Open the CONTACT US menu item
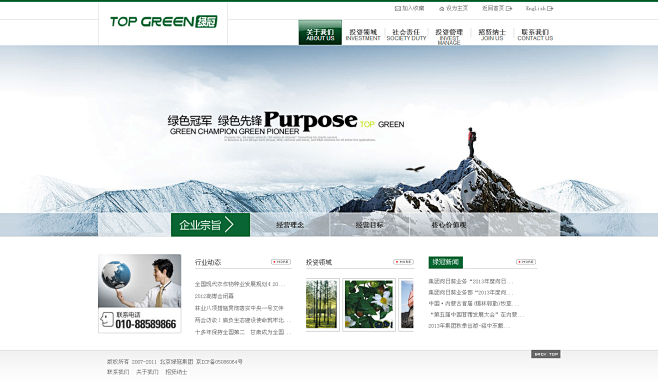This screenshot has height=385, width=658. pos(535,34)
